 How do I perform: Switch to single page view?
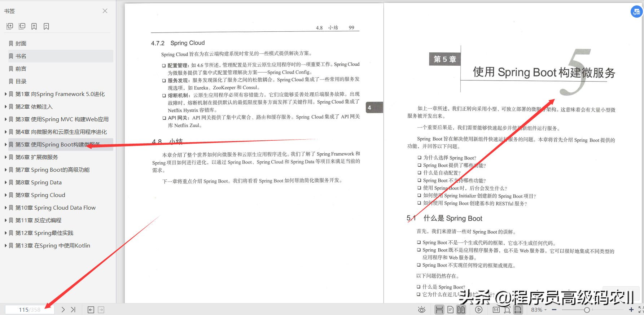pos(450,310)
